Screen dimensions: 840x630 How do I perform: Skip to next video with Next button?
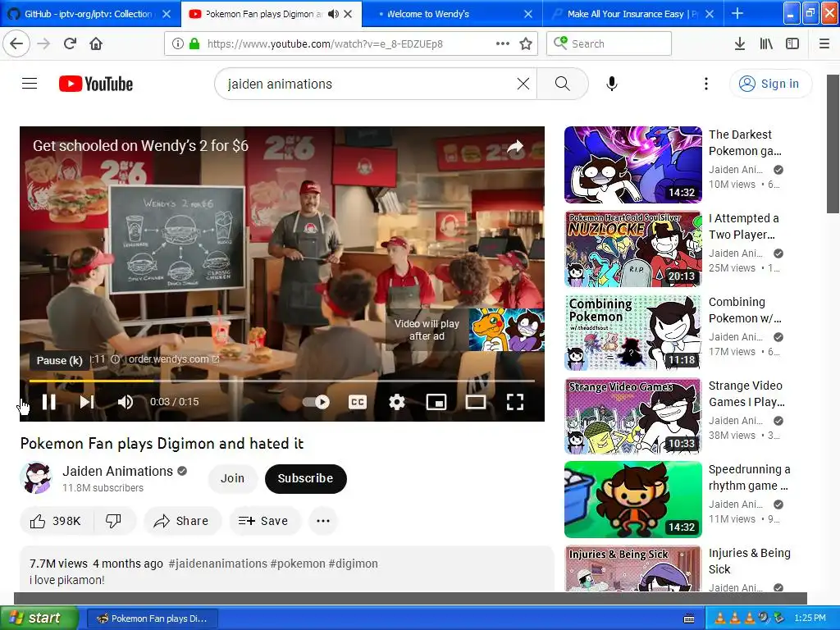click(x=87, y=402)
